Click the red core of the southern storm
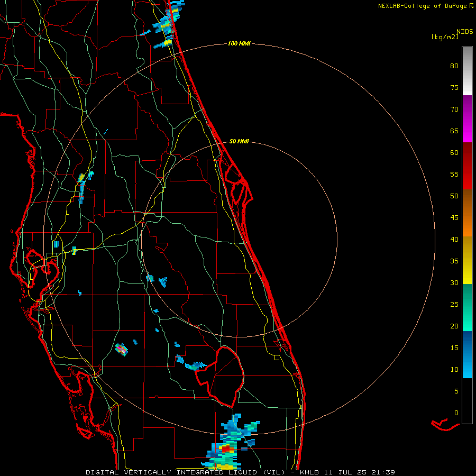Image resolution: width=476 pixels, height=476 pixels. [x=226, y=449]
